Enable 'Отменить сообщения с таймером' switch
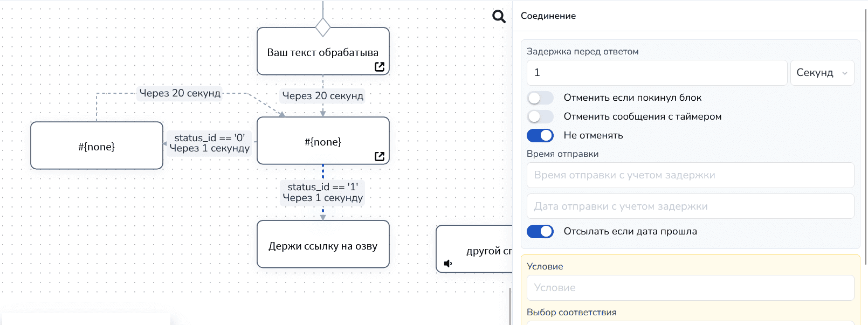 point(540,116)
